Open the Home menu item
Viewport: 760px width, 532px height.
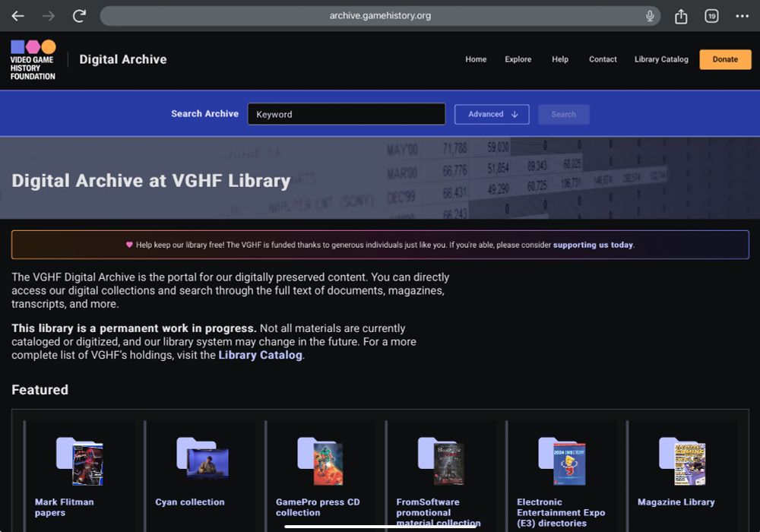click(x=476, y=59)
